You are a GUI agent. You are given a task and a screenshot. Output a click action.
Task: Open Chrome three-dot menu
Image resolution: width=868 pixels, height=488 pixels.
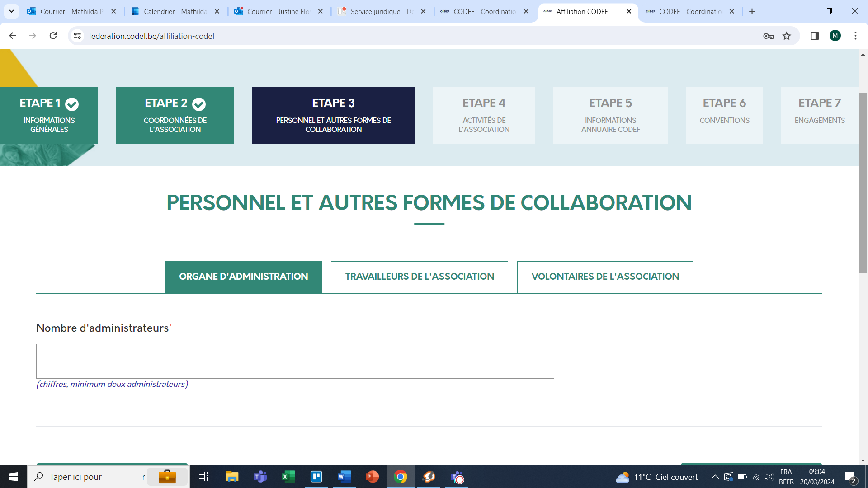pyautogui.click(x=855, y=36)
